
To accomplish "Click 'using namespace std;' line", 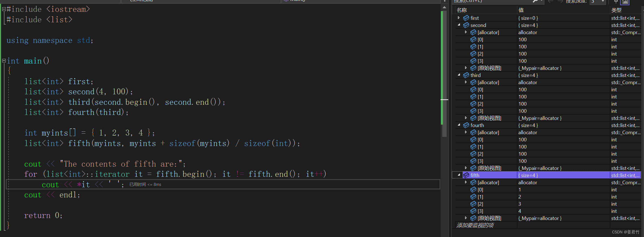I will click(x=50, y=40).
